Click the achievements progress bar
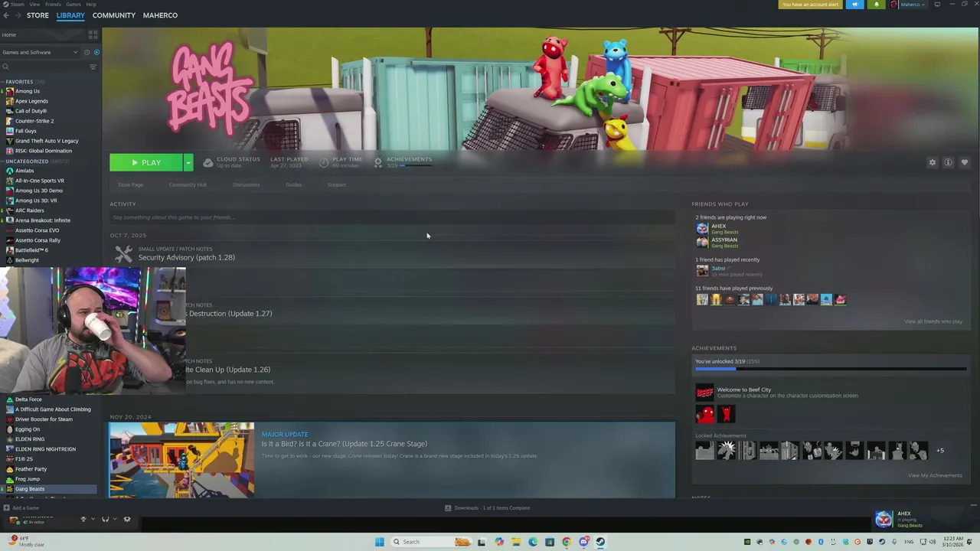This screenshot has height=551, width=980. (830, 369)
